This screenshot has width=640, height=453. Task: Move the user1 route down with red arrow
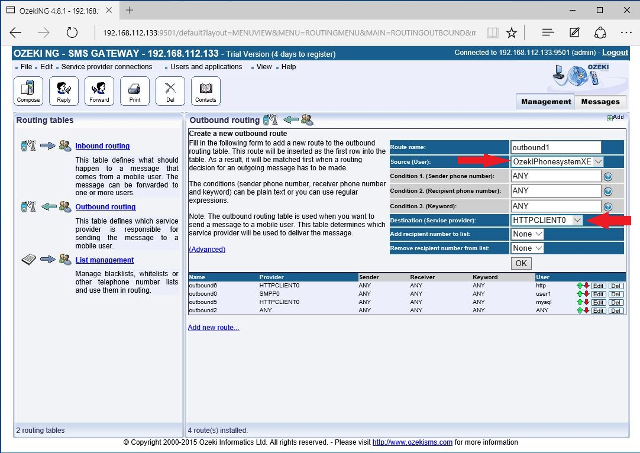586,294
